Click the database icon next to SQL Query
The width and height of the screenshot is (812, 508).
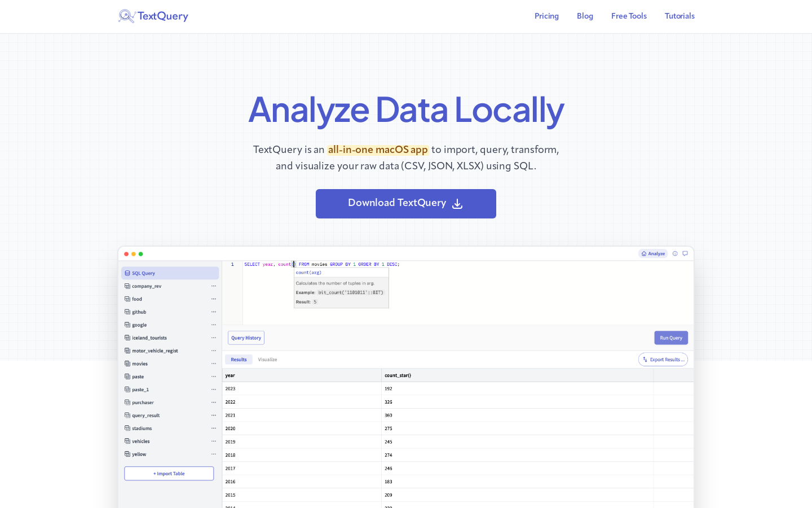click(127, 273)
